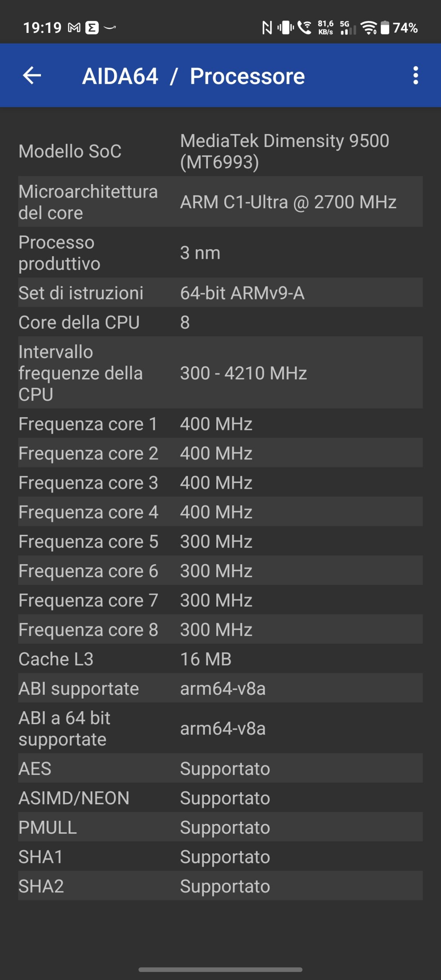Tap the back arrow in the header
441x980 pixels.
click(x=32, y=75)
